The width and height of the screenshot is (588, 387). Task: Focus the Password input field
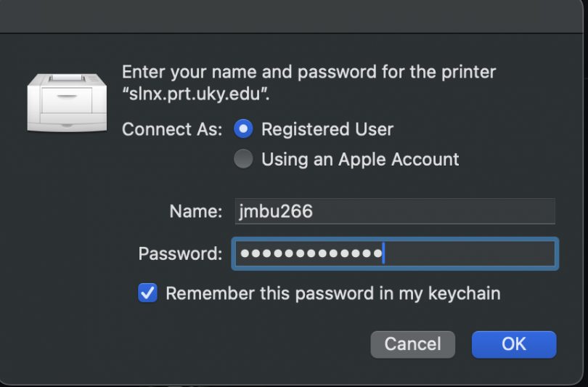coord(395,253)
